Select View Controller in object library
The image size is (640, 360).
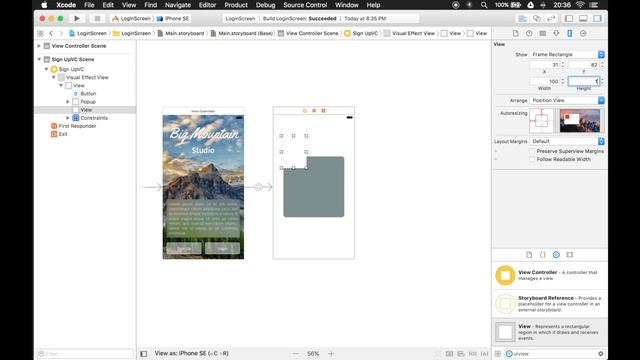pos(549,275)
